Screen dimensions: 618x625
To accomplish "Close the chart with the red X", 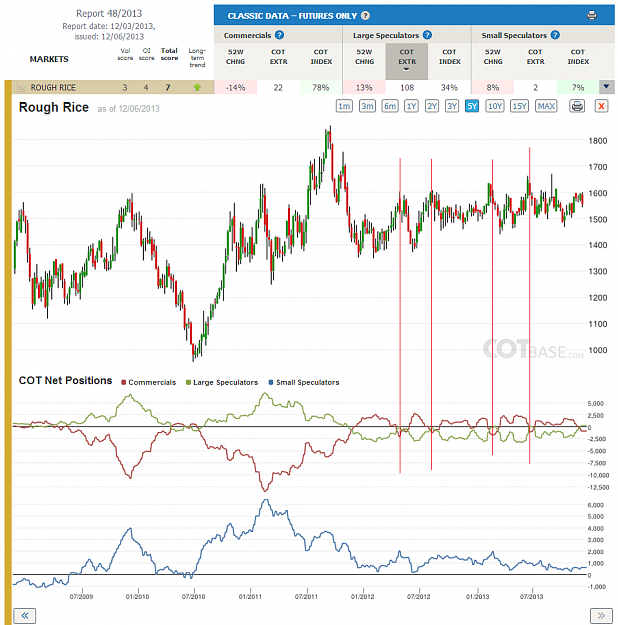I will pos(601,106).
